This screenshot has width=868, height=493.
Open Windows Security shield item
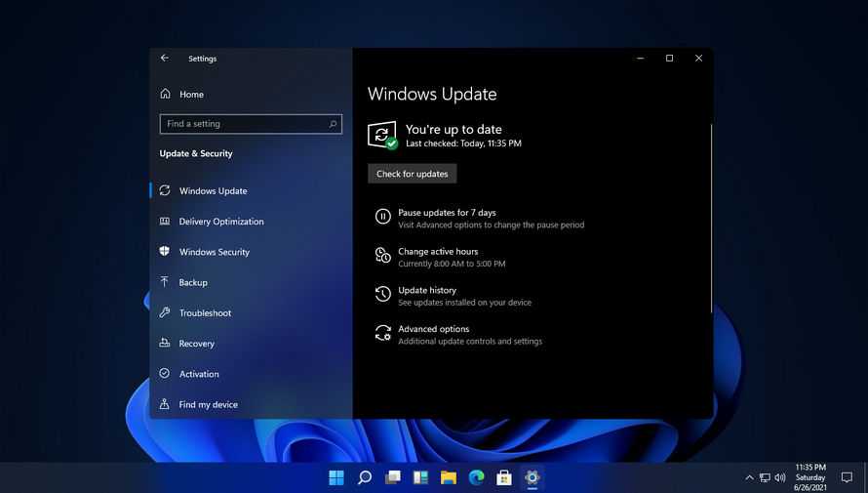pyautogui.click(x=214, y=252)
